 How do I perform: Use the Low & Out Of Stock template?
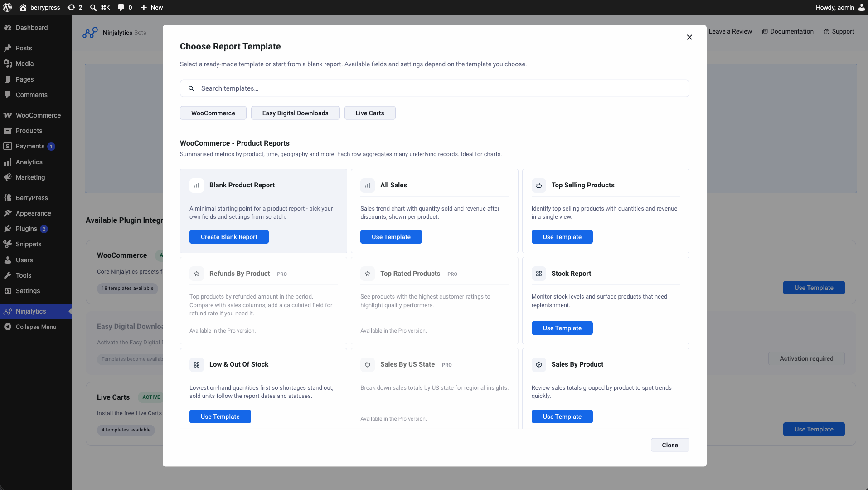220,416
